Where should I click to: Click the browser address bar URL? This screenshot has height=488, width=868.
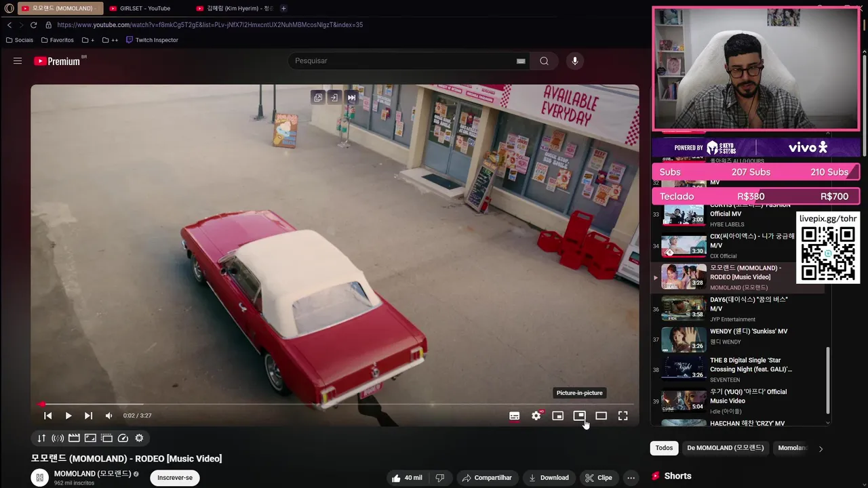210,25
